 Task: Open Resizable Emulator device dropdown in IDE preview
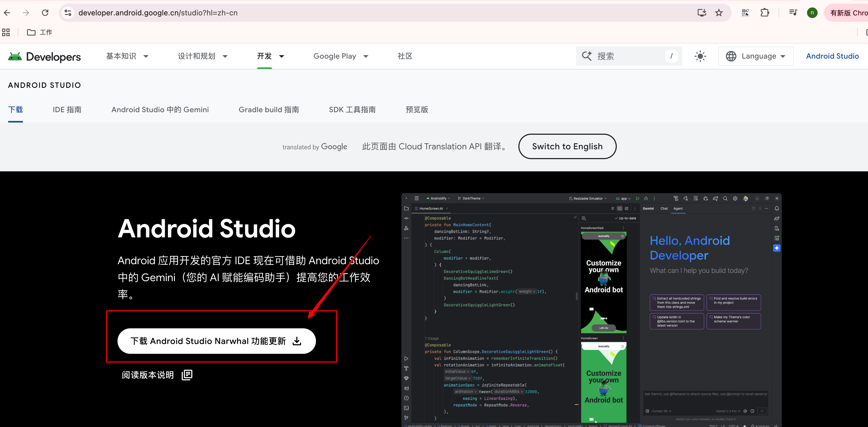588,199
